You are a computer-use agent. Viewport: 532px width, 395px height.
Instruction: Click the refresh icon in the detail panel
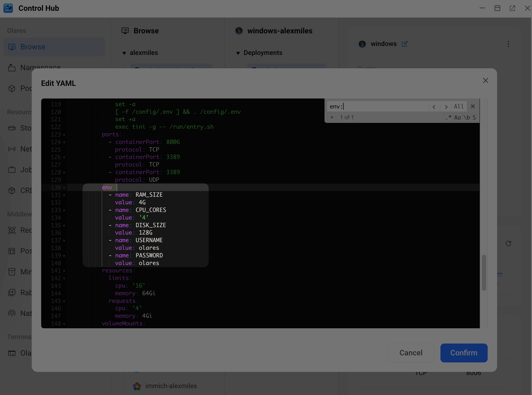click(x=508, y=243)
